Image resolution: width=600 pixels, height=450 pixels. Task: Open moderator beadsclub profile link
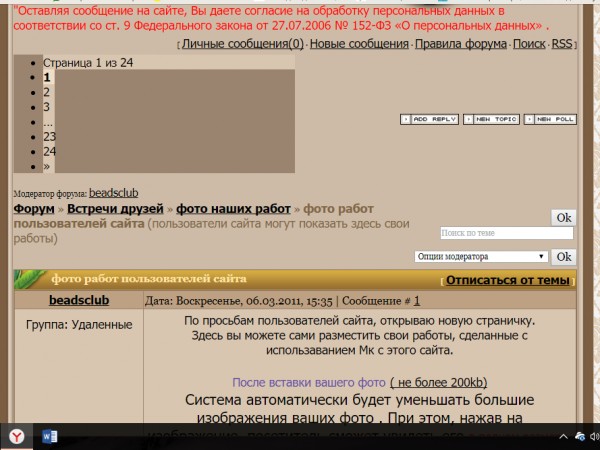coord(114,193)
